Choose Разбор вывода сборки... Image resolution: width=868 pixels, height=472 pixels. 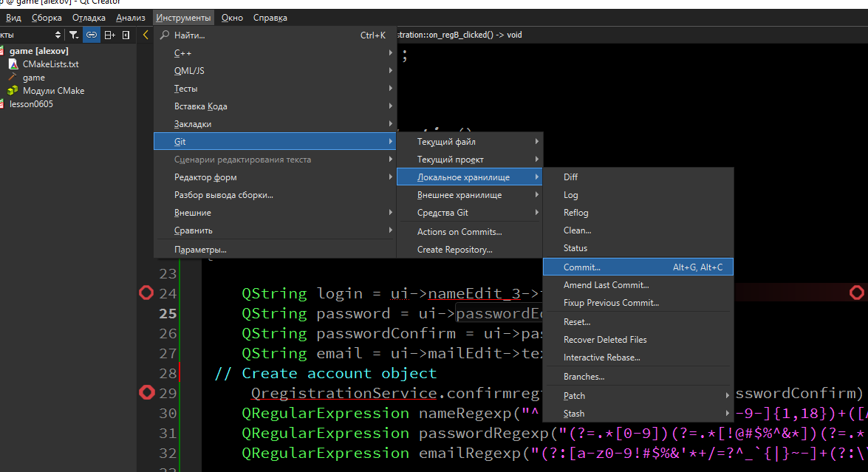pos(275,195)
